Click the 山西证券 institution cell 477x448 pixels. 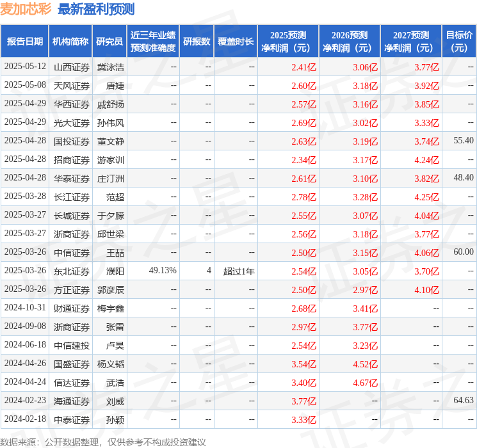click(72, 67)
